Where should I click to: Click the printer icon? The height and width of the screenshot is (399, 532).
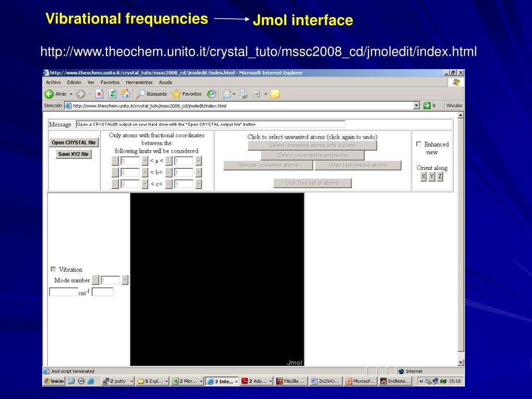click(x=243, y=94)
